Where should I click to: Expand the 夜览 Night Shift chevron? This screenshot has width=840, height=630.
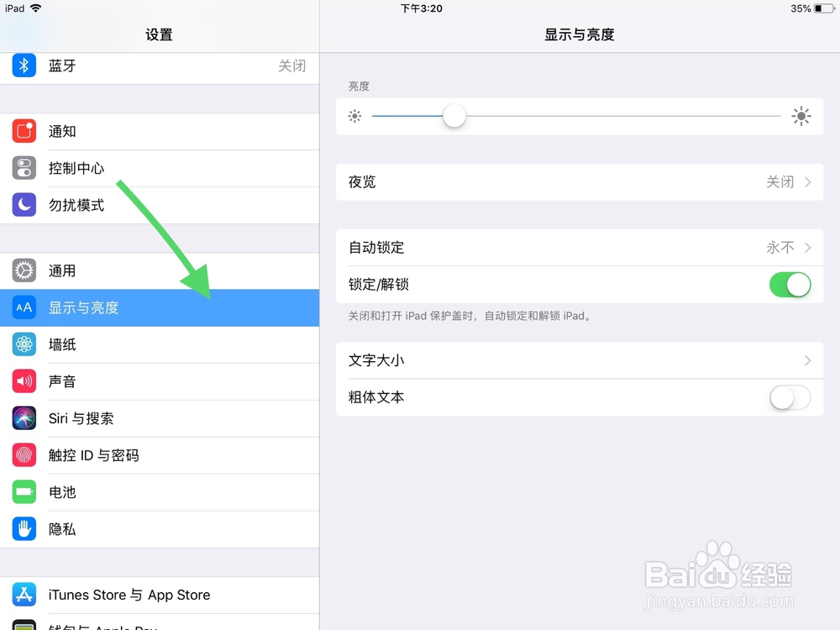point(808,182)
